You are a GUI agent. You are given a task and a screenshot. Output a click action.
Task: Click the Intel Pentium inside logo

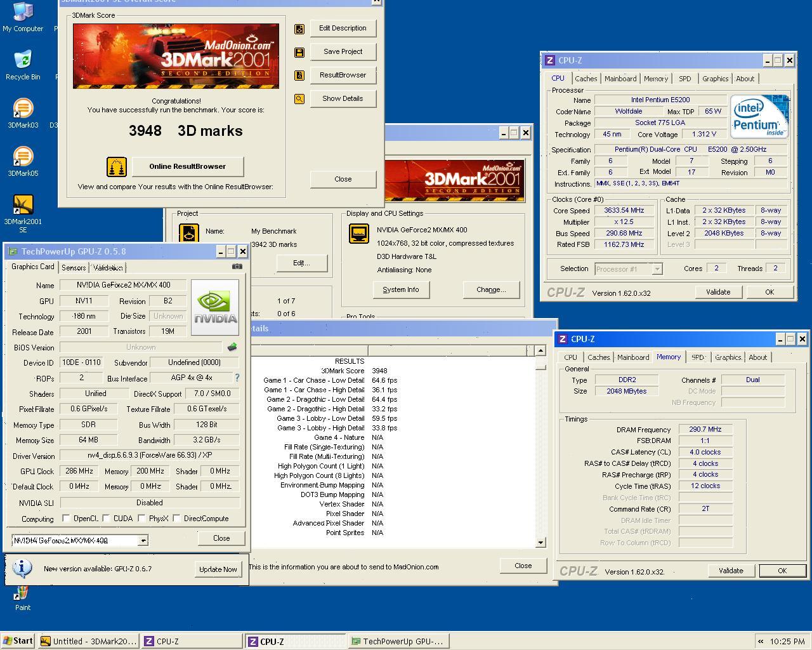[x=759, y=116]
